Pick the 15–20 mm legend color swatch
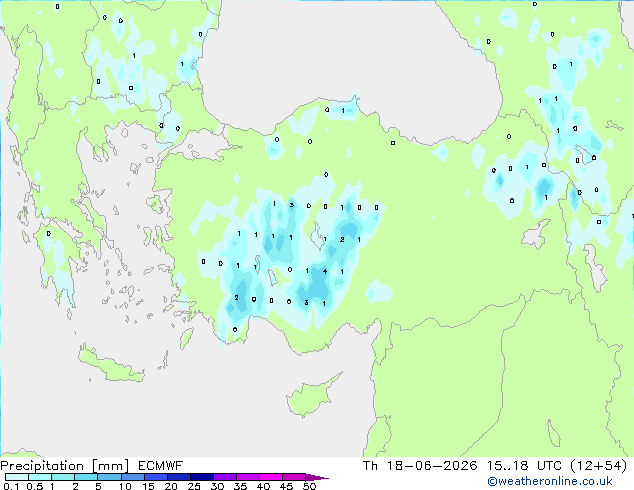Viewport: 634px width, 490px height. [155, 477]
